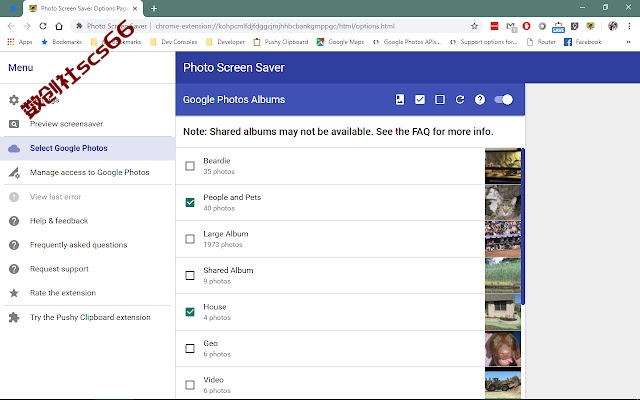Check the Large Album checkbox
The width and height of the screenshot is (640, 400).
tap(190, 239)
